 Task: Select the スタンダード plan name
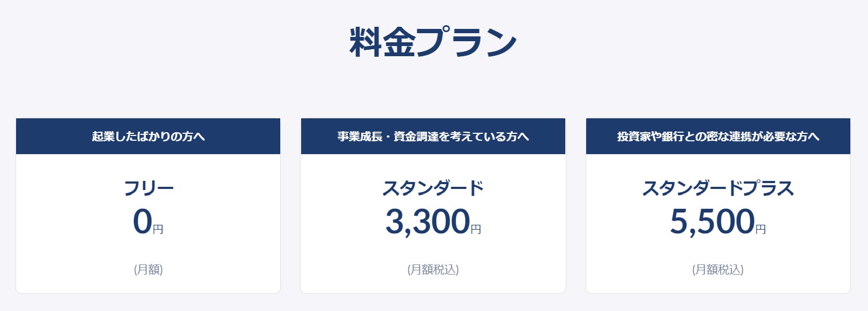[x=433, y=188]
